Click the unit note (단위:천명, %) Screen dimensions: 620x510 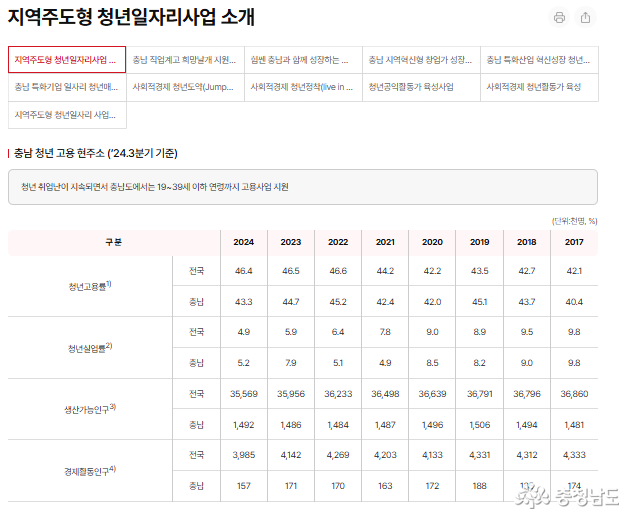click(x=575, y=221)
